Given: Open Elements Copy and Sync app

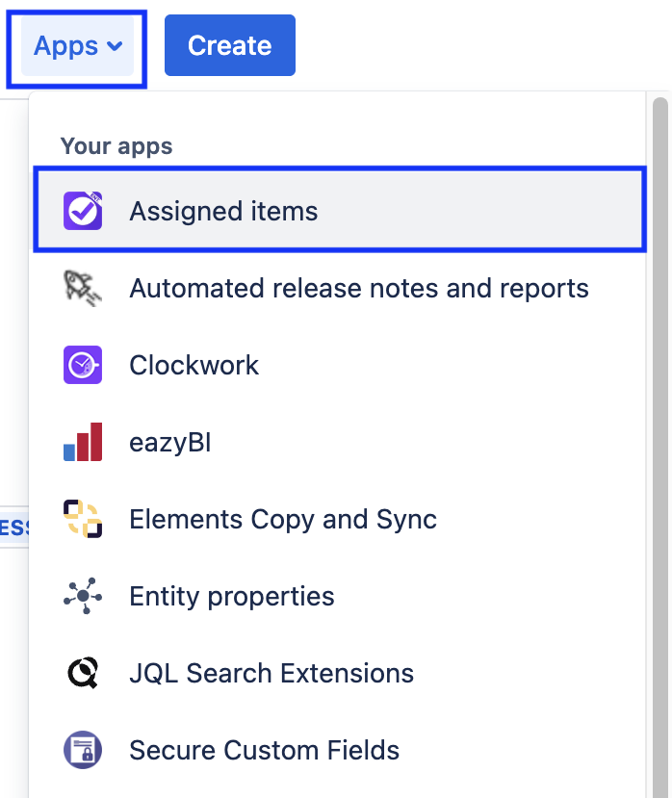Looking at the screenshot, I should 340,519.
